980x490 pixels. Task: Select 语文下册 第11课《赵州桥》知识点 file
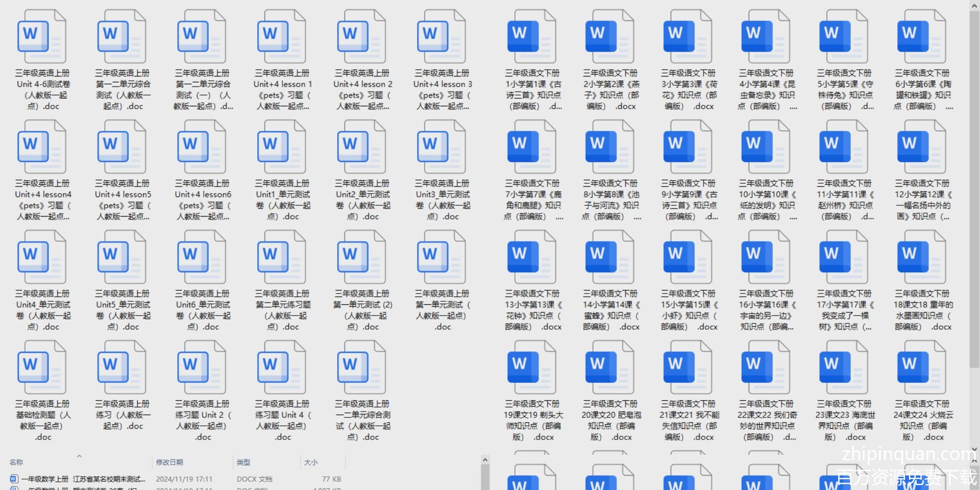coord(843,147)
